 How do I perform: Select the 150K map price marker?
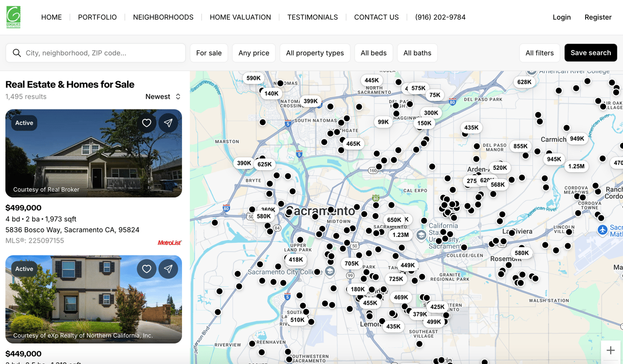tap(424, 123)
